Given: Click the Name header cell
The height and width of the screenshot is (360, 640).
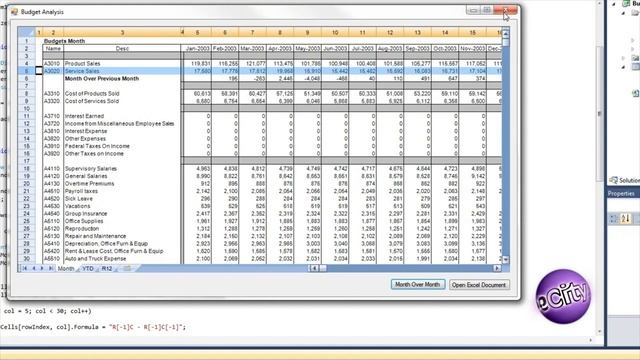Looking at the screenshot, I should 53,49.
